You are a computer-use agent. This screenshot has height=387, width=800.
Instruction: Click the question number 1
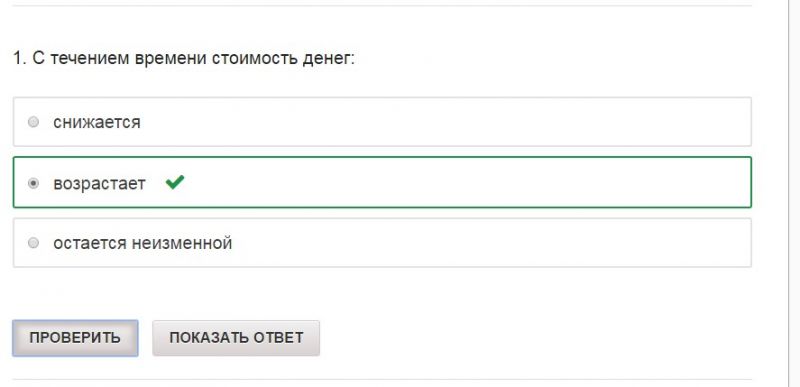pyautogui.click(x=19, y=59)
